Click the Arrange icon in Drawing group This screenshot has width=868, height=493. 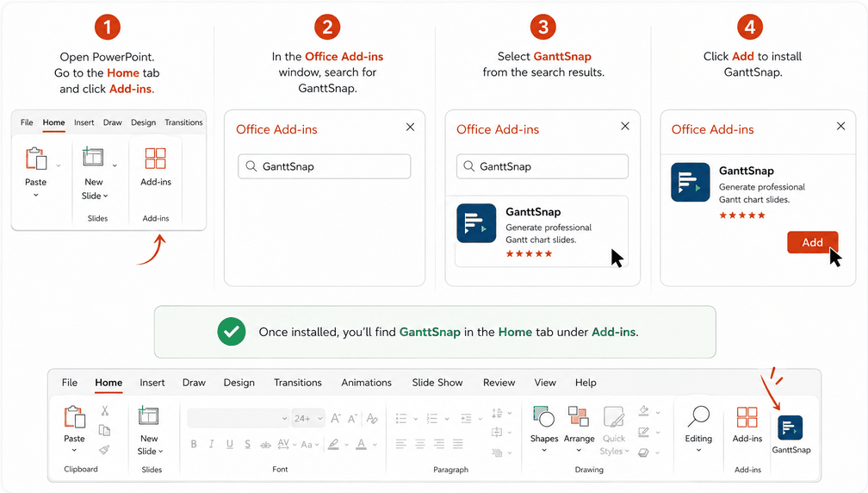pos(579,416)
